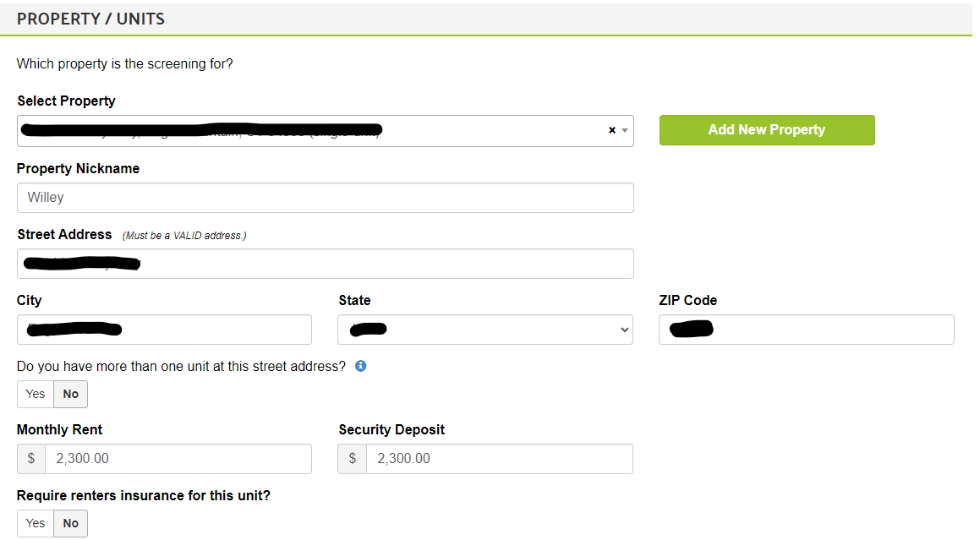Click the PROPERTY / UNITS section header
This screenshot has height=540, width=980.
[90, 19]
